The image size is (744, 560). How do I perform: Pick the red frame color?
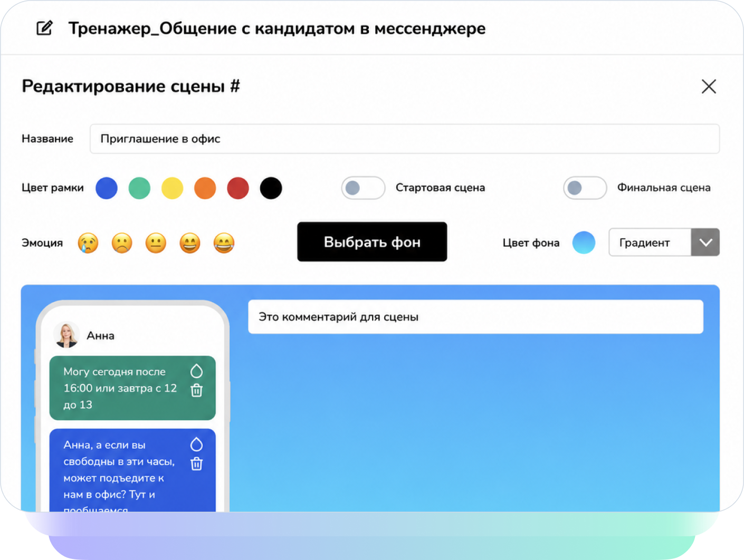pos(238,188)
